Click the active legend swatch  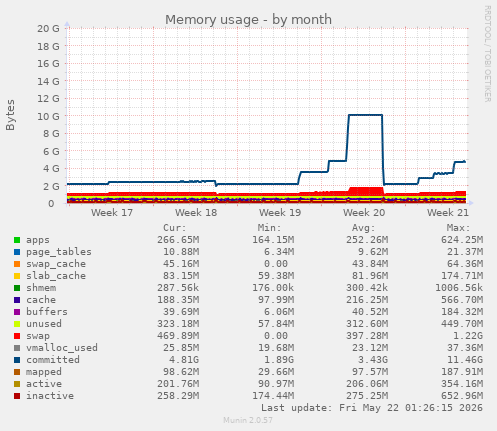17,384
